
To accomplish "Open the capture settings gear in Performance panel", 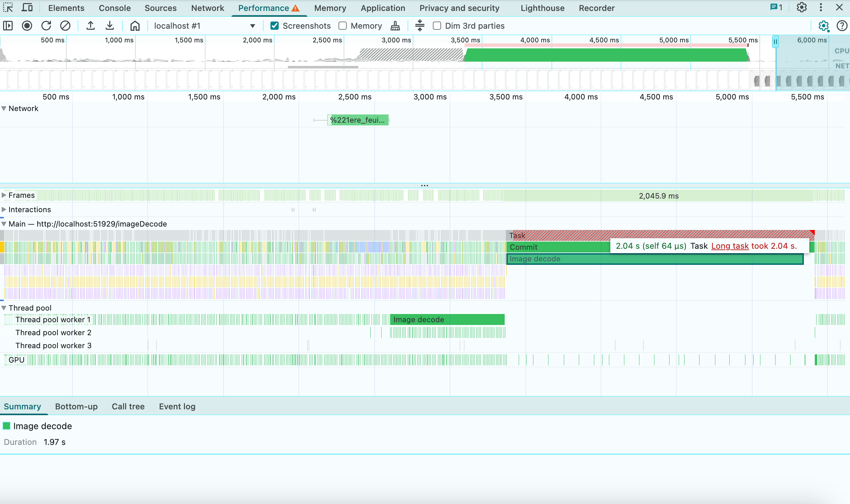I will [824, 26].
